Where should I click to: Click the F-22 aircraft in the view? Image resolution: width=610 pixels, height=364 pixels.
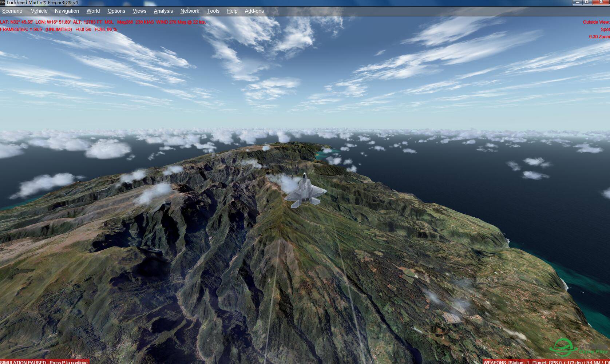coord(305,191)
